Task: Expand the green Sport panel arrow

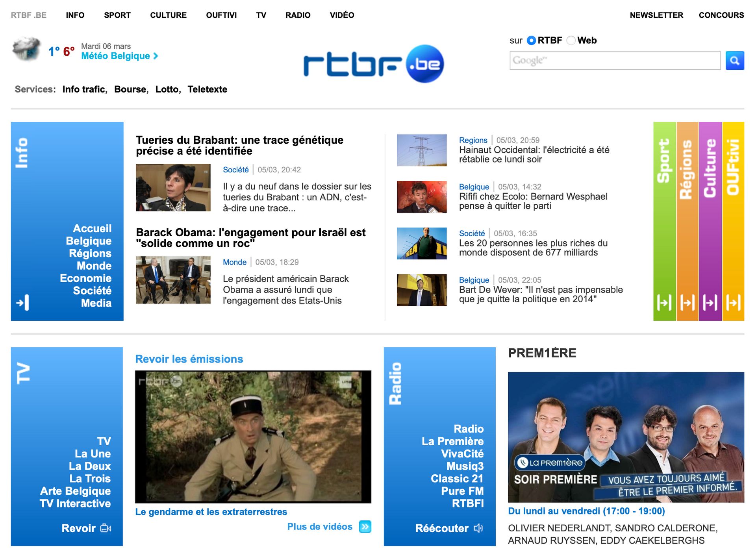Action: click(664, 302)
